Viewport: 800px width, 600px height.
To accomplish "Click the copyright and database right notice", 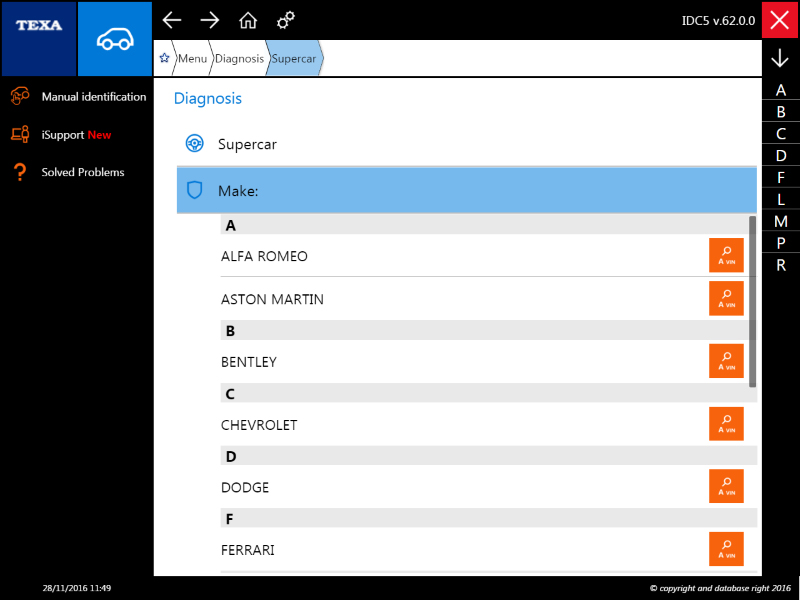I will point(720,588).
